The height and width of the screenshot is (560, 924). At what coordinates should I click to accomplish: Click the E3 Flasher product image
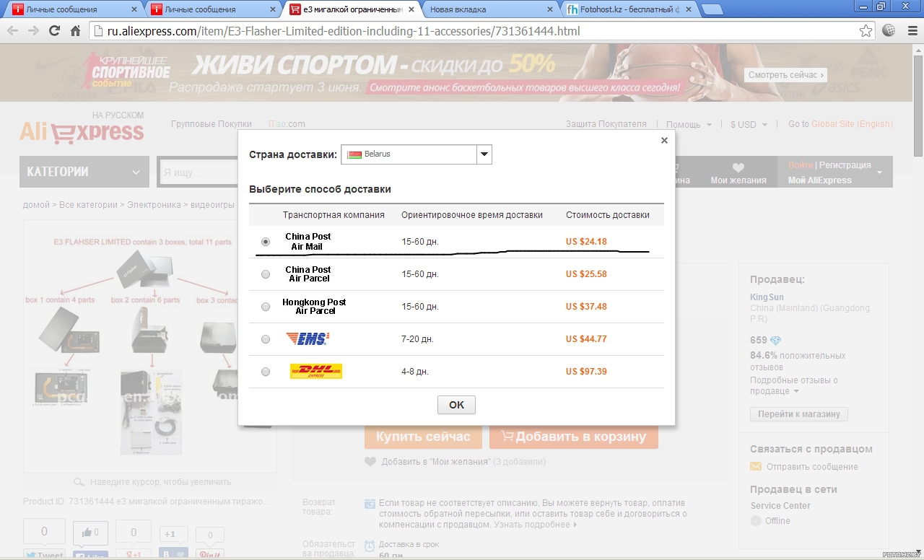(x=149, y=346)
